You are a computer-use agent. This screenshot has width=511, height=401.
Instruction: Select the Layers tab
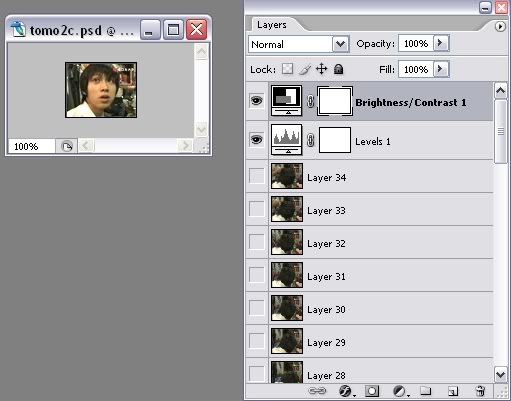point(272,25)
